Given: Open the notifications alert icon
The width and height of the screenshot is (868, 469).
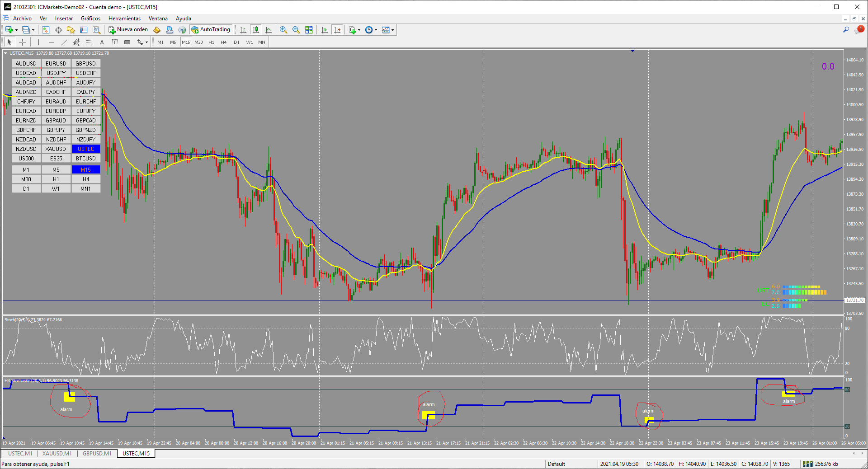Looking at the screenshot, I should [x=859, y=30].
